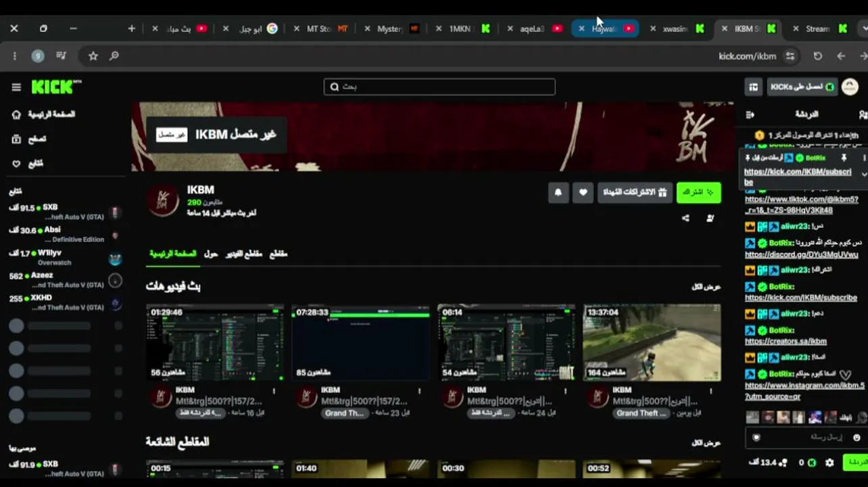
Task: Open the TikTok link in chat
Action: click(x=802, y=205)
